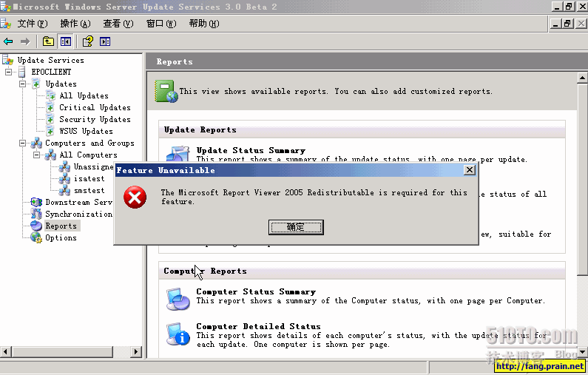Open the 文件(F) menu
This screenshot has height=375, width=588.
(x=33, y=24)
